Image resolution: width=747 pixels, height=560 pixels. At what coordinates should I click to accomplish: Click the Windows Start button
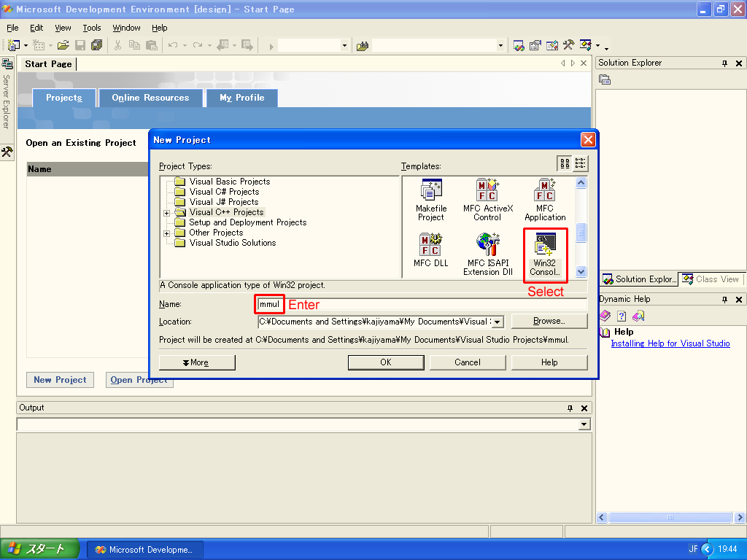point(39,549)
